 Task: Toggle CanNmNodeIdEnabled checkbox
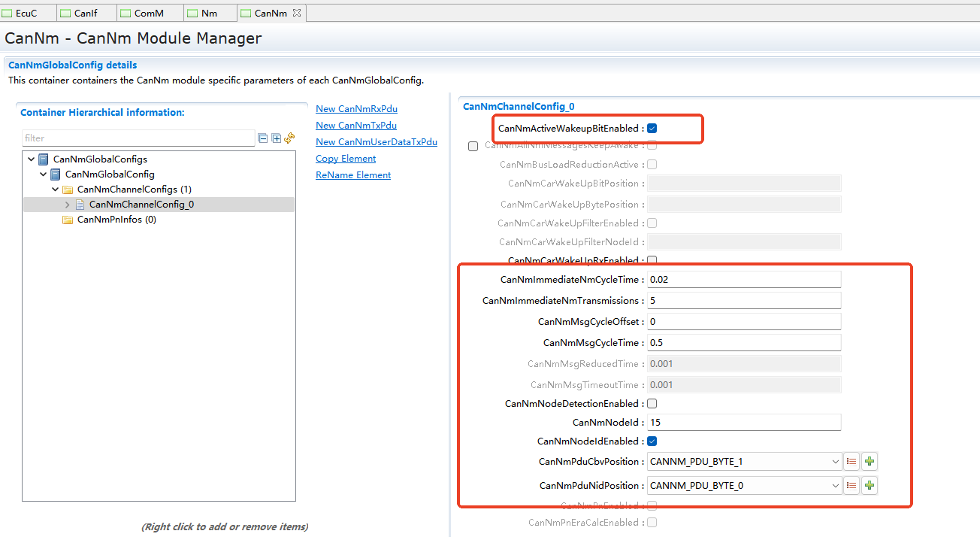click(x=652, y=441)
